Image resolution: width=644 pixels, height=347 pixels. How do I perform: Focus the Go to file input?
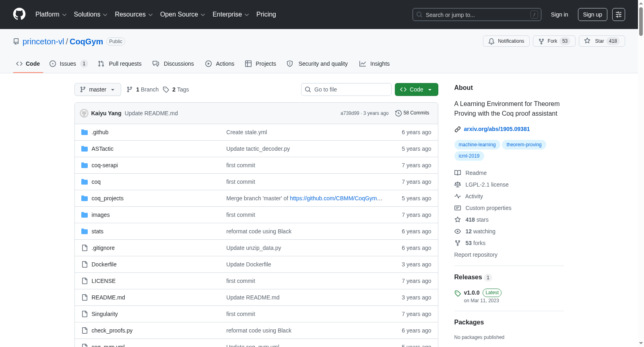click(346, 89)
